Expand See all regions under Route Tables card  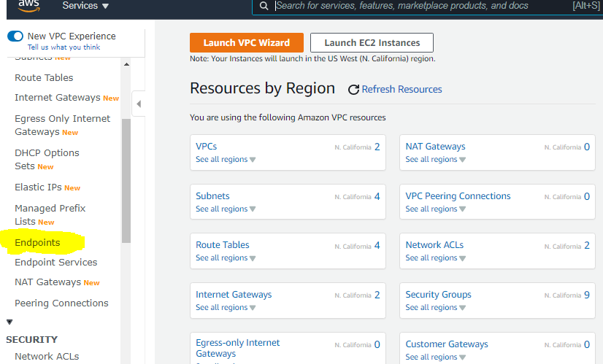(226, 257)
